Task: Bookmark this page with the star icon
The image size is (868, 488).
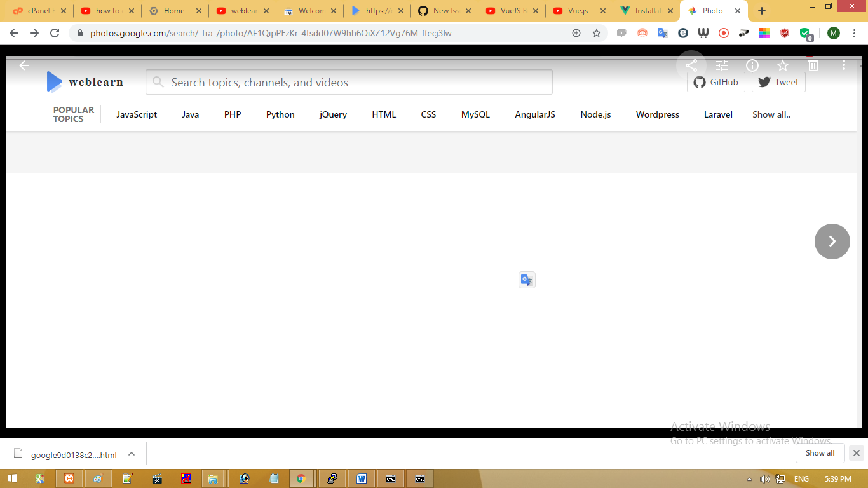Action: [x=597, y=33]
